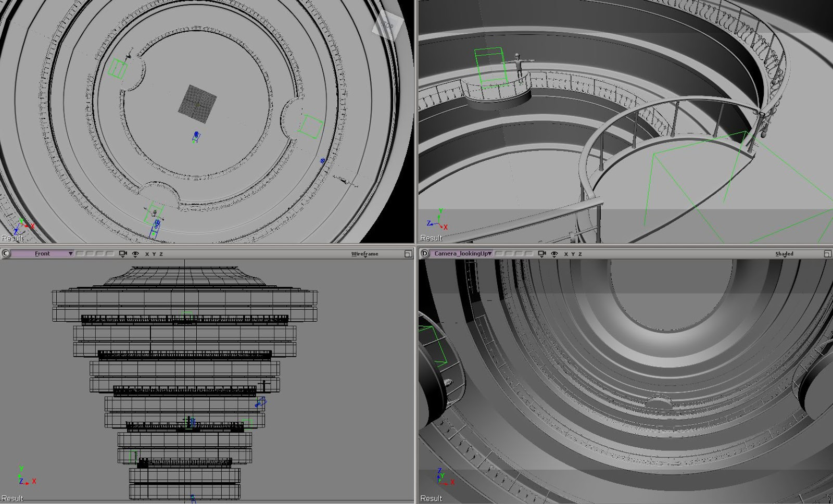Image resolution: width=833 pixels, height=504 pixels.
Task: Click the Result label in Front viewport
Action: pos(12,498)
